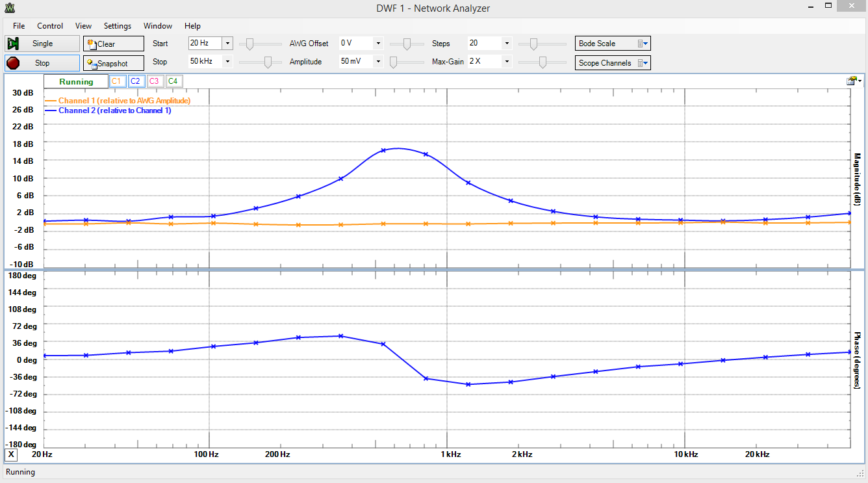Click the Max-Gain field showing 2 X

pyautogui.click(x=484, y=62)
